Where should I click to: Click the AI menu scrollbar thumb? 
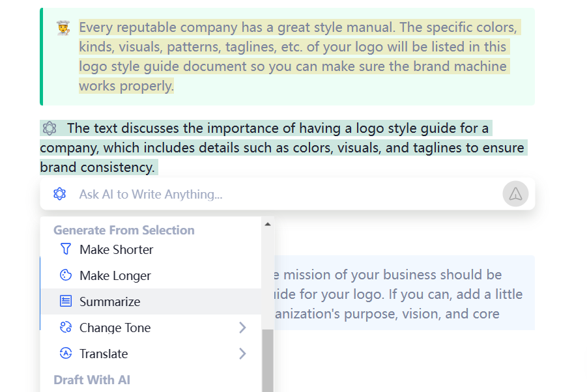click(x=267, y=361)
